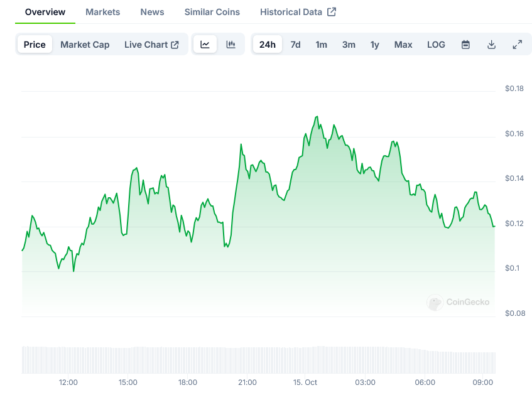Screen dimensions: 532x395
Task: Go to the Similar Coins tab
Action: (212, 12)
